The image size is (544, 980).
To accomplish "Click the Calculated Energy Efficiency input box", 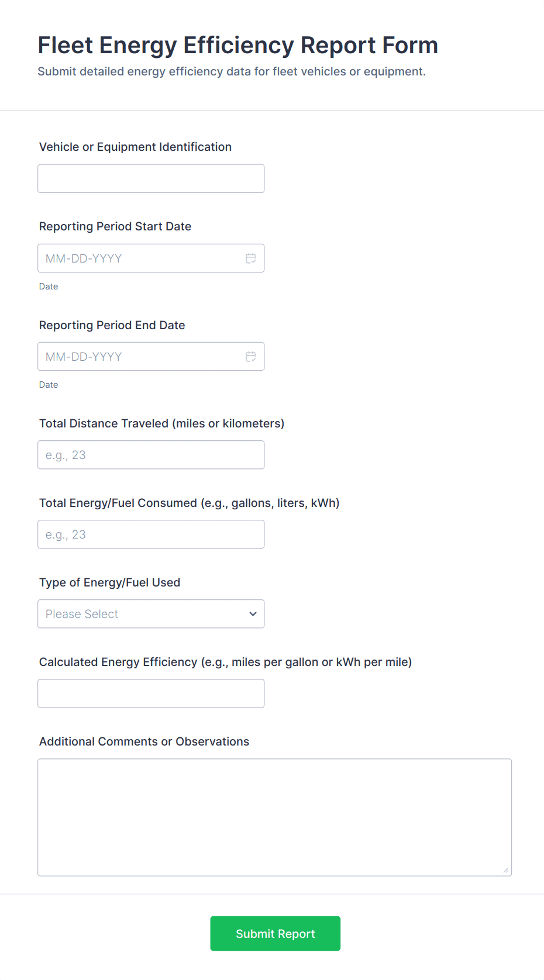I will click(151, 693).
